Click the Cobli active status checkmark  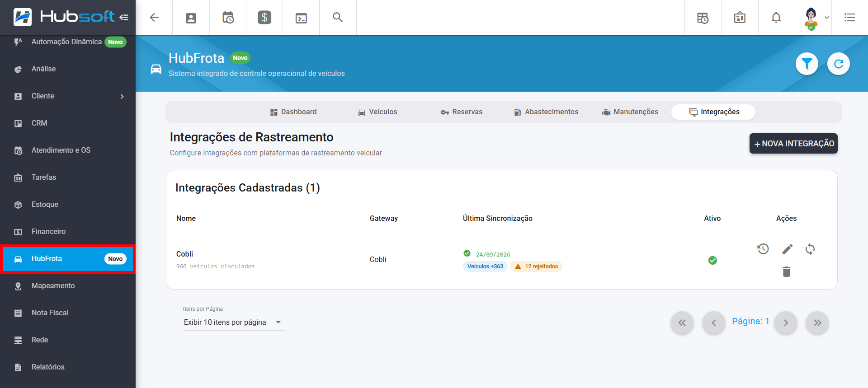pyautogui.click(x=712, y=260)
